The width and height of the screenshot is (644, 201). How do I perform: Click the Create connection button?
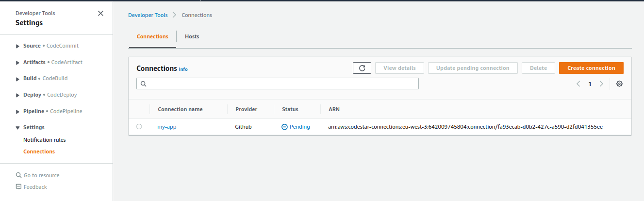(591, 68)
